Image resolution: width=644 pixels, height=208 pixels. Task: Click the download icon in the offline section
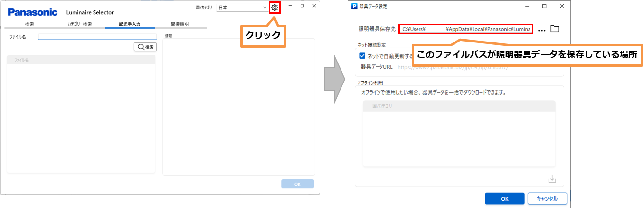(x=552, y=179)
